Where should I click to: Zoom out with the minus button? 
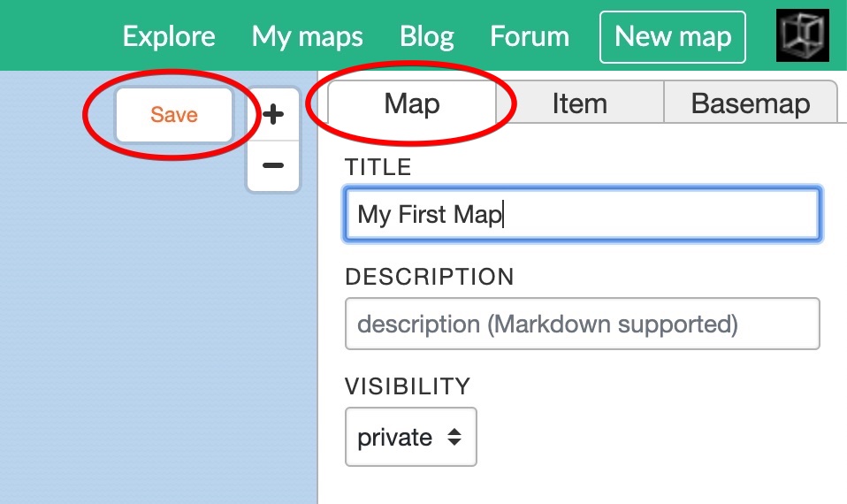[274, 165]
